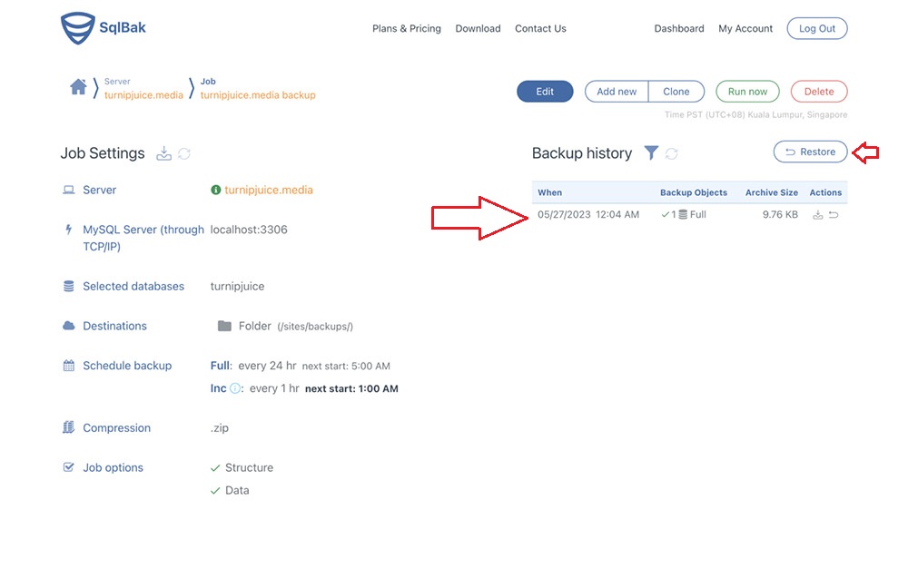Click checkbox icon beside Job options
The height and width of the screenshot is (588, 908).
tap(68, 467)
